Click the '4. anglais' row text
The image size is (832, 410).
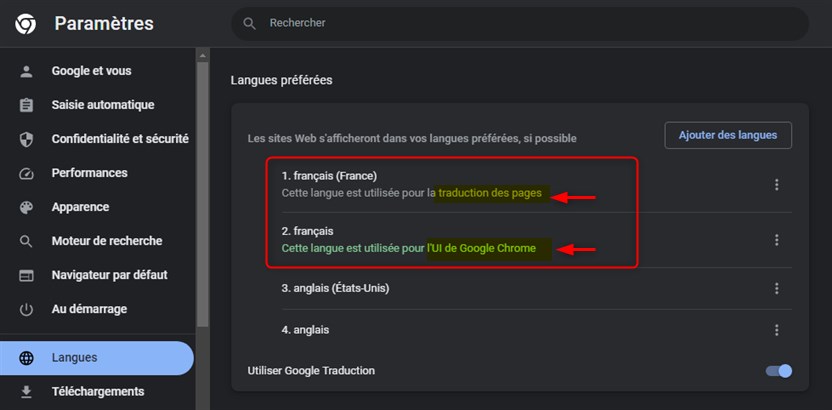tap(305, 330)
